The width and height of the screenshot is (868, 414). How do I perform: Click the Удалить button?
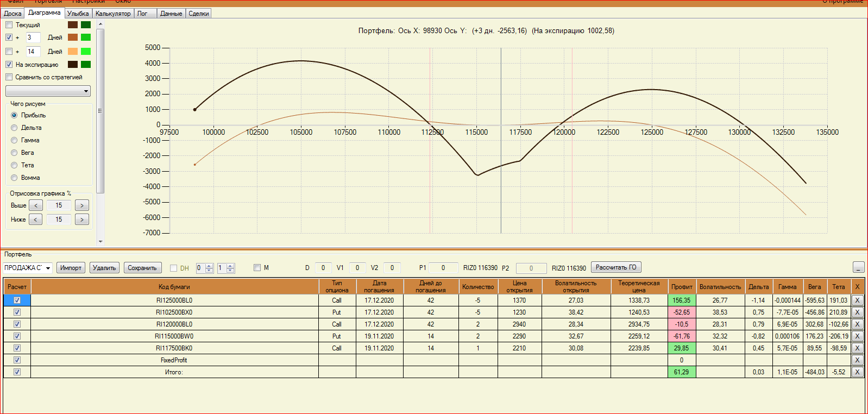(104, 268)
